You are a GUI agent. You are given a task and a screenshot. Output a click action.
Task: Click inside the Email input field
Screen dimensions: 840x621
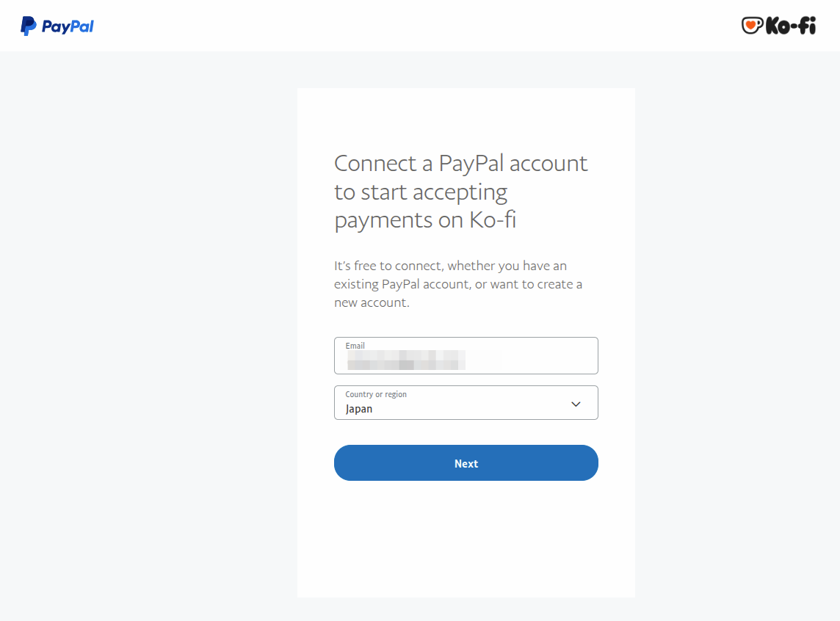click(x=466, y=360)
